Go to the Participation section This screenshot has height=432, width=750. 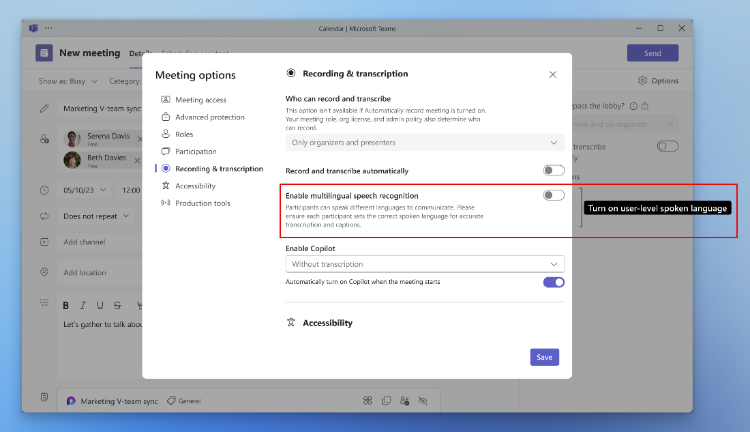coord(189,151)
